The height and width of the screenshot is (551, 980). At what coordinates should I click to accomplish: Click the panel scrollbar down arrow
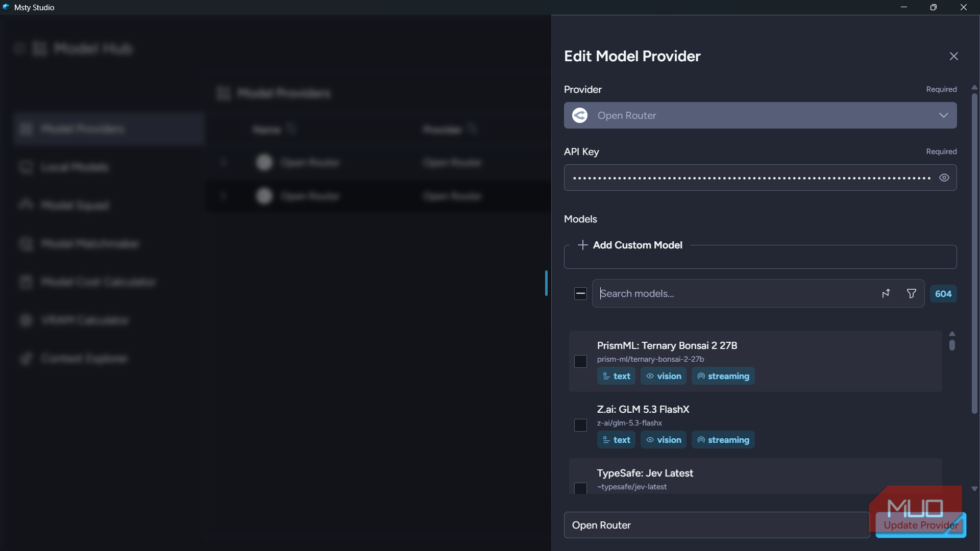click(974, 489)
